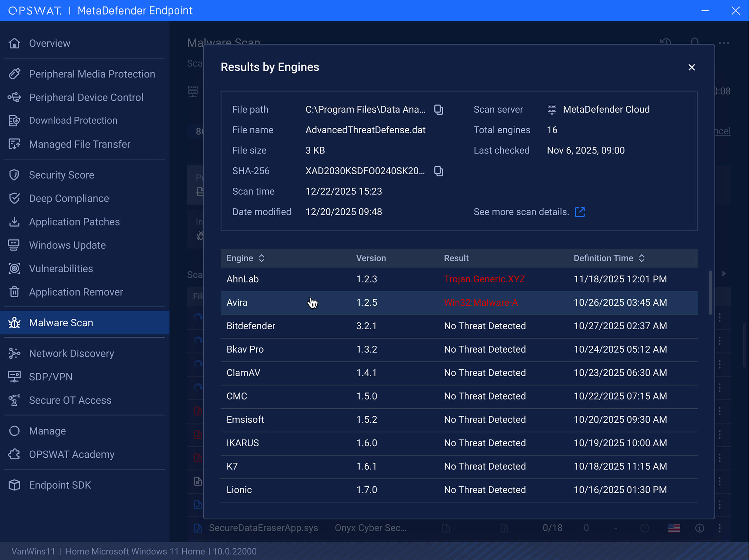Sort table by Engine column
Viewport: 749px width, 560px height.
click(261, 258)
